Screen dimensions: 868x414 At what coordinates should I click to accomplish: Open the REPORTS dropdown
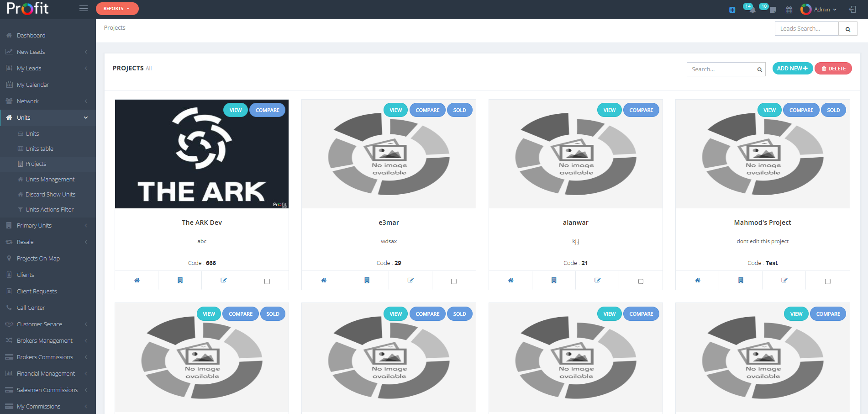point(117,8)
